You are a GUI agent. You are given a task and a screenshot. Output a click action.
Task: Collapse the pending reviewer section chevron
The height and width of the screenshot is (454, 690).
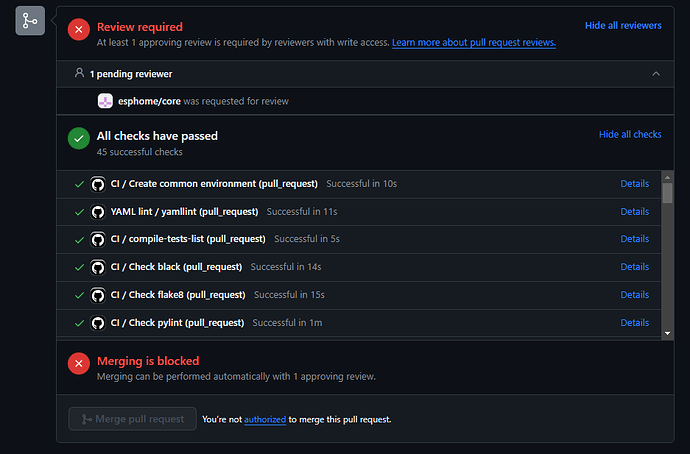(x=656, y=74)
